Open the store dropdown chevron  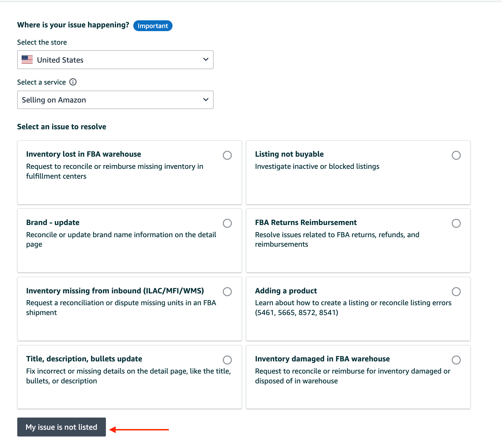click(x=206, y=60)
